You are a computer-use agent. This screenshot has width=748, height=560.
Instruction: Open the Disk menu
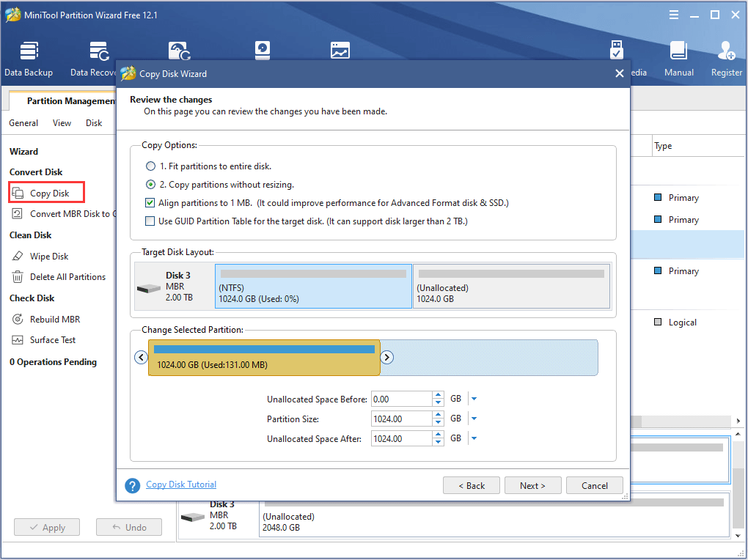[94, 123]
